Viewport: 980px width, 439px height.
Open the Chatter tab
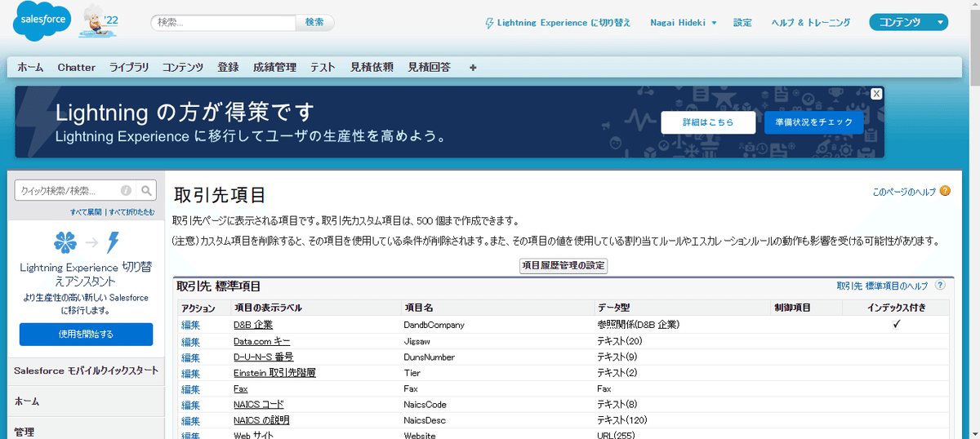click(77, 67)
